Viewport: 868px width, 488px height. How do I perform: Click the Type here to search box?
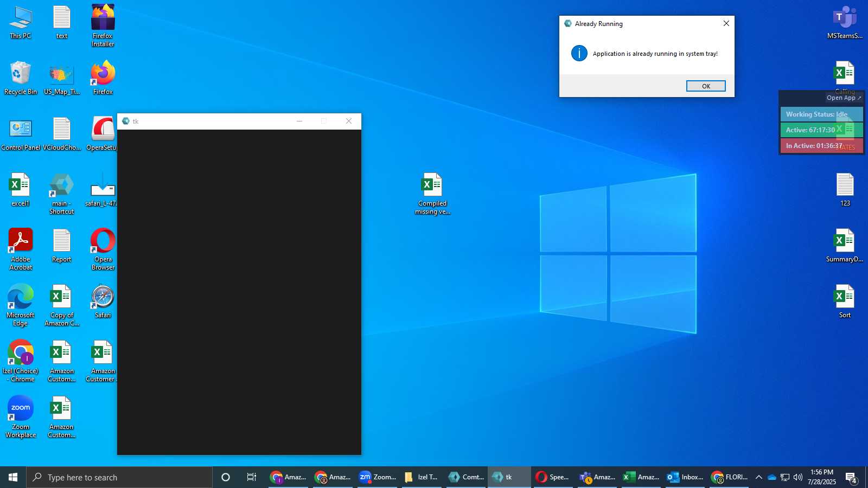(x=119, y=477)
